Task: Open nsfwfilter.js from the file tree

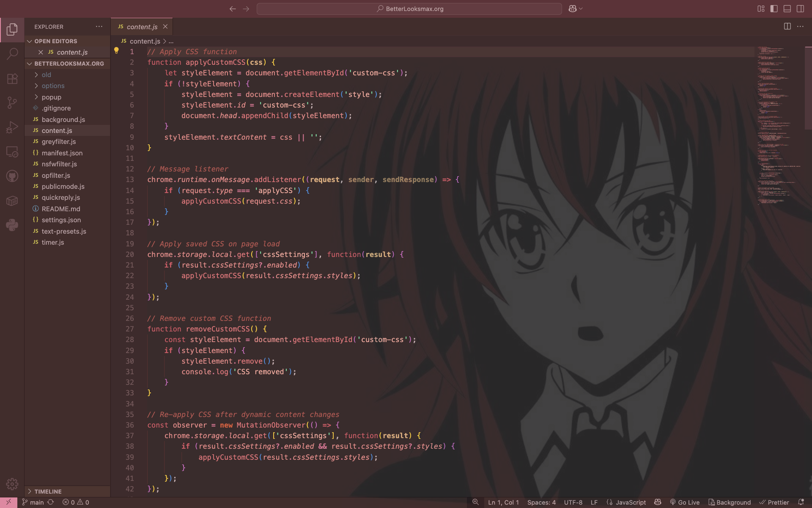Action: click(x=68, y=164)
